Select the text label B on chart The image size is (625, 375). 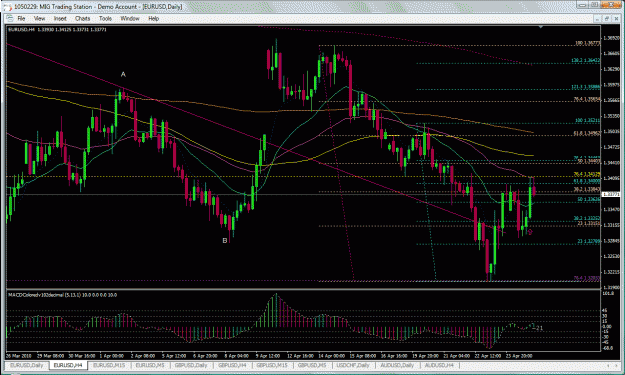tap(225, 240)
